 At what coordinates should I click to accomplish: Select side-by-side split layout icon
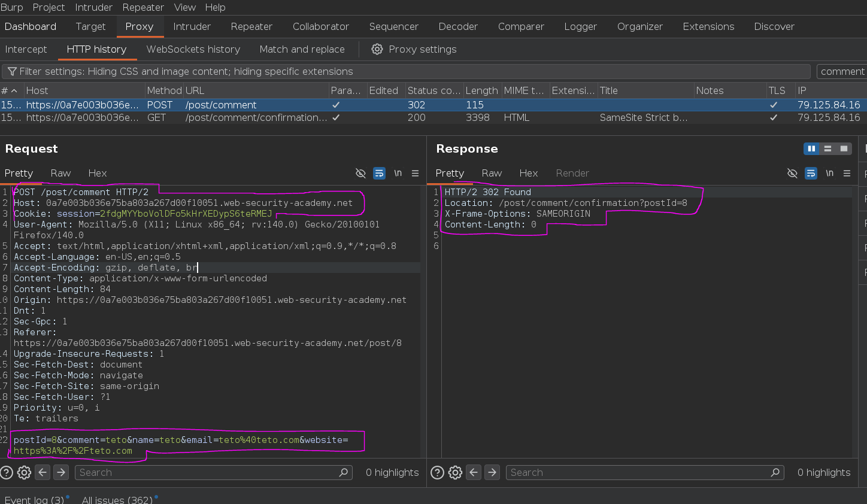811,148
